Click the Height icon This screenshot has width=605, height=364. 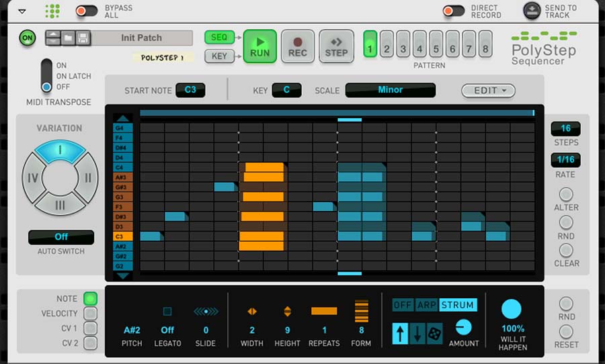288,311
